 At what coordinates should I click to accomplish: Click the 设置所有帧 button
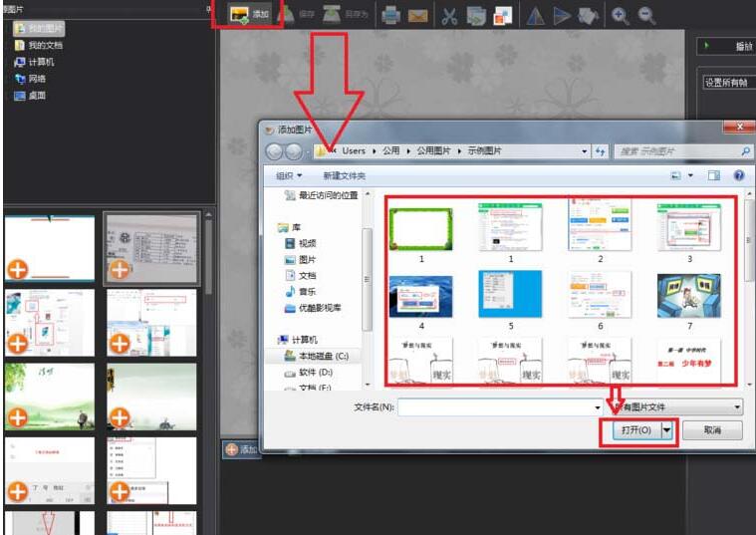727,83
